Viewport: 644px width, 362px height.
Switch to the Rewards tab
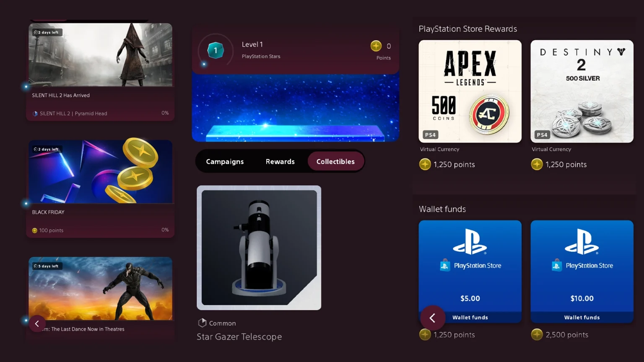(x=280, y=161)
